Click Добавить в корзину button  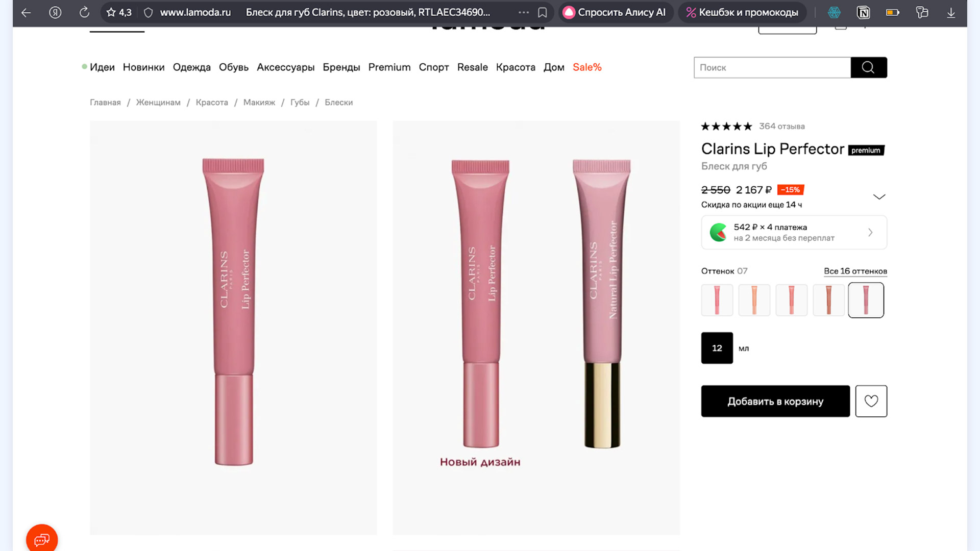775,401
